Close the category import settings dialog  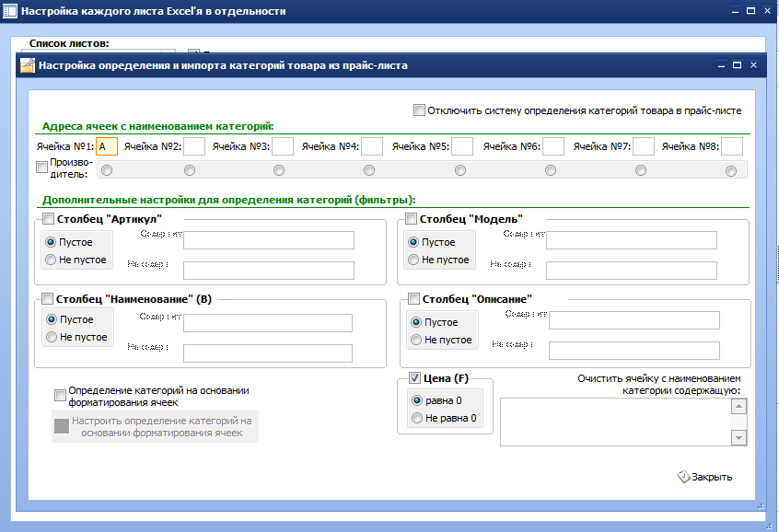pos(753,65)
